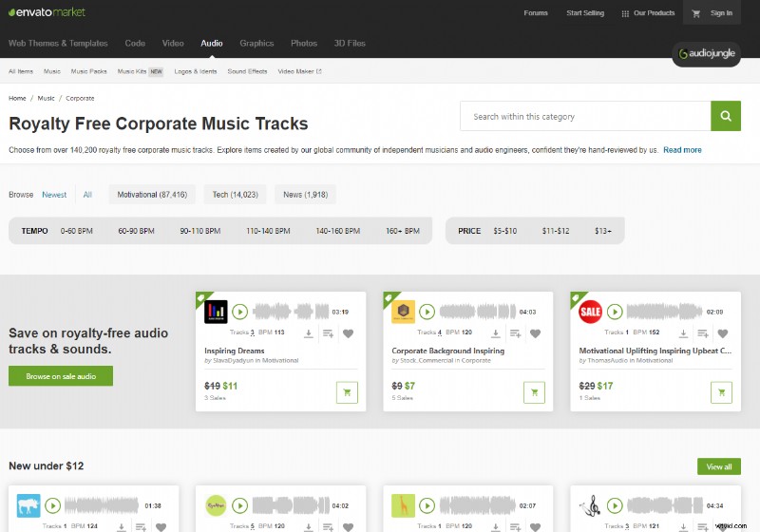This screenshot has height=532, width=760.
Task: Open the Graphics menu item
Action: click(x=256, y=43)
